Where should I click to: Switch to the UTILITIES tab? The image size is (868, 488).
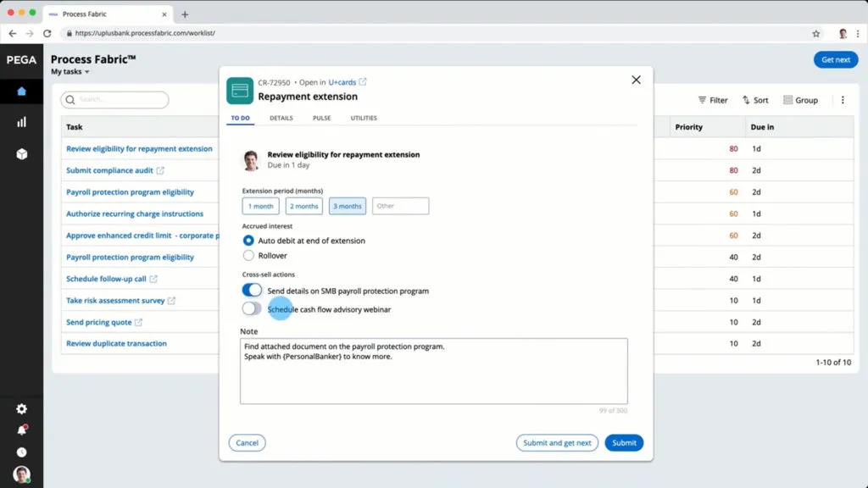click(364, 118)
